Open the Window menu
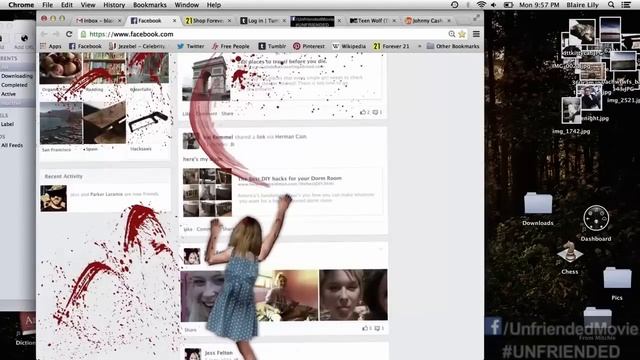Image resolution: width=640 pixels, height=360 pixels. pos(187,5)
